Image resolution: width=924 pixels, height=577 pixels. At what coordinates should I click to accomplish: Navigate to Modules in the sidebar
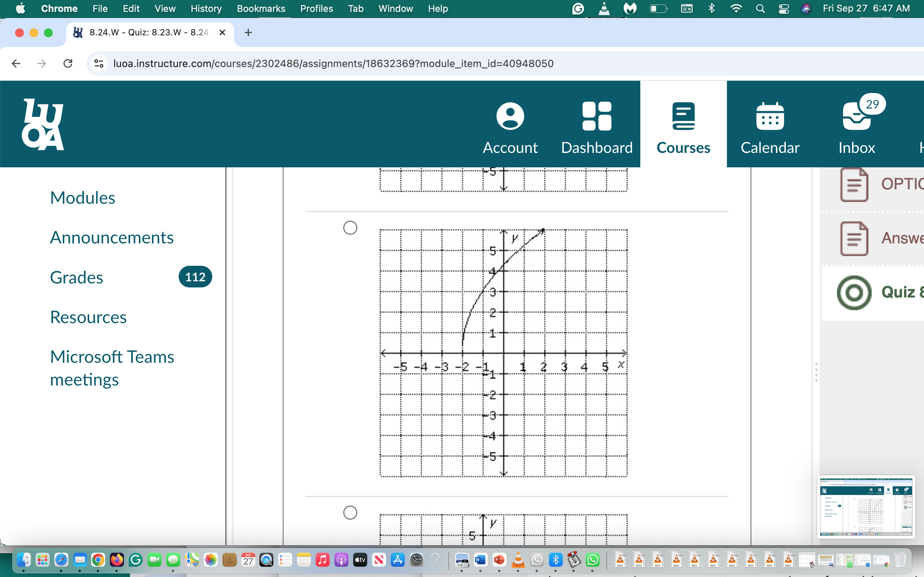click(82, 198)
